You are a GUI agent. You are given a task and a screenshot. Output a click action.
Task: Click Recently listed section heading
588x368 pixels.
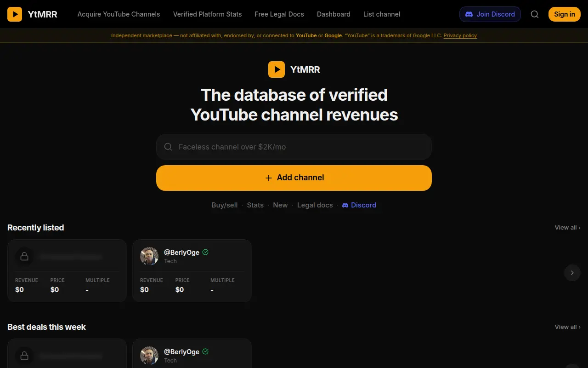pyautogui.click(x=36, y=228)
